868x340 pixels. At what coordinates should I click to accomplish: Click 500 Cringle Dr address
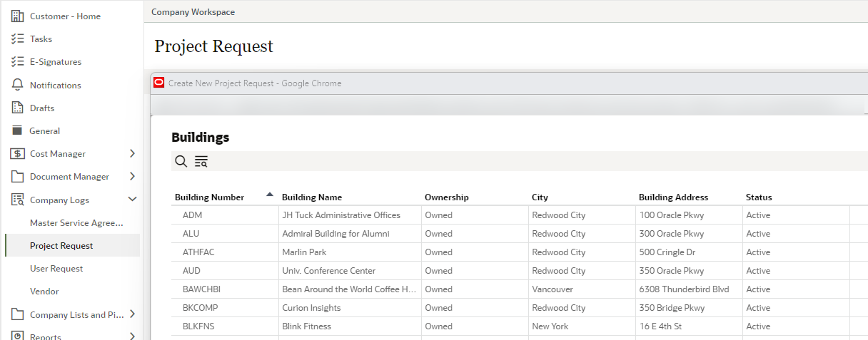click(667, 252)
